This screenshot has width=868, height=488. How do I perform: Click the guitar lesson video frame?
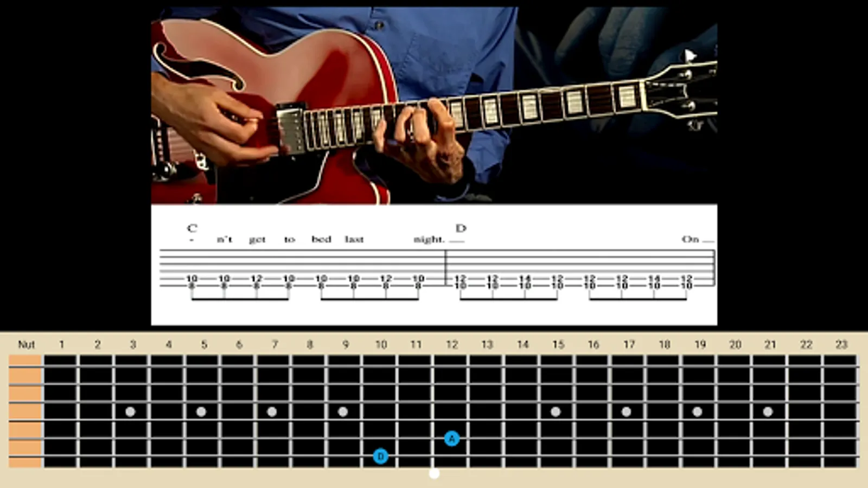pos(434,106)
